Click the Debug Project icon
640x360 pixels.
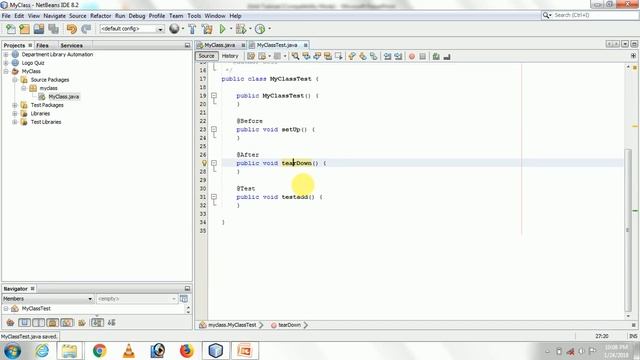[x=241, y=29]
